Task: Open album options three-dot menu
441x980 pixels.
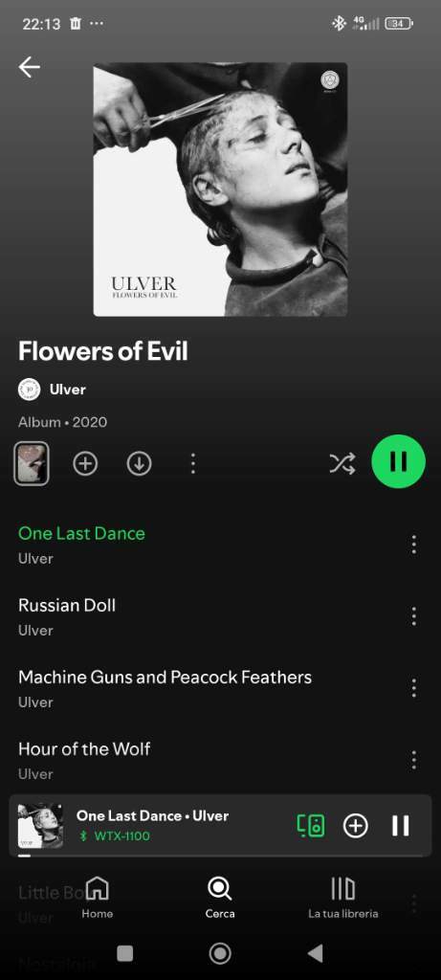Action: [x=193, y=464]
